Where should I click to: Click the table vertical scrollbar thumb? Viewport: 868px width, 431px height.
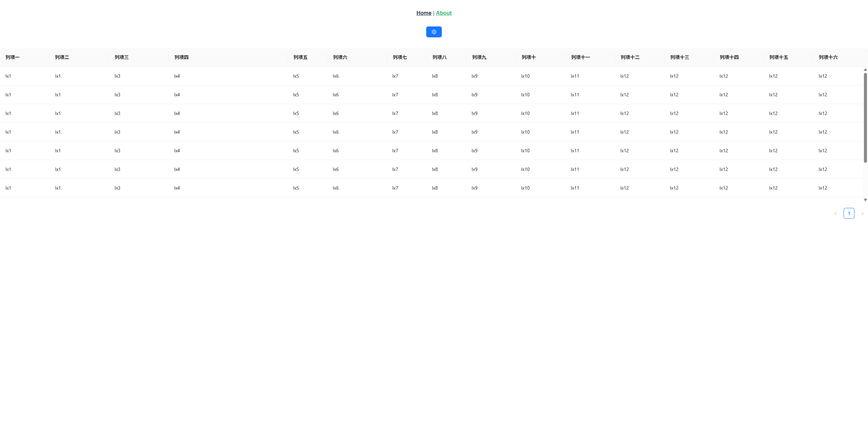coord(865,117)
